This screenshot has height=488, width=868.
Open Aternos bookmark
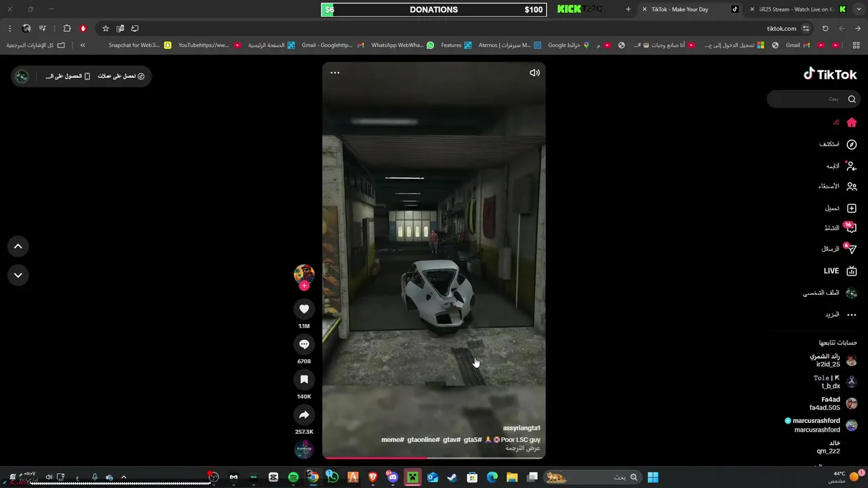tap(510, 45)
